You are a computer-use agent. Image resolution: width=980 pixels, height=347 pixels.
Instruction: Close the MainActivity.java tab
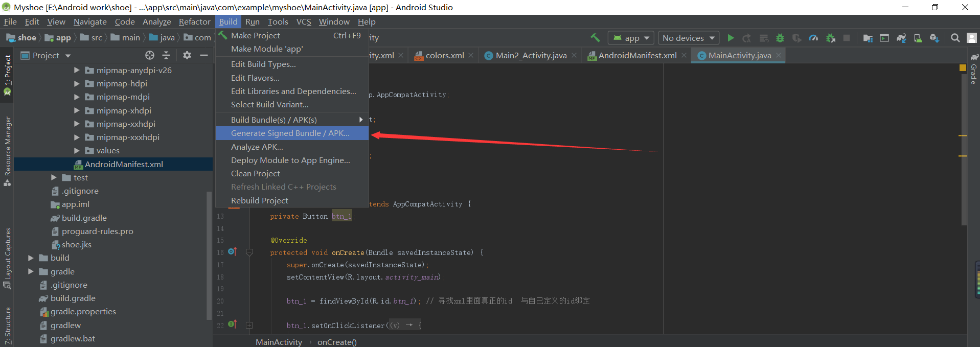click(779, 55)
